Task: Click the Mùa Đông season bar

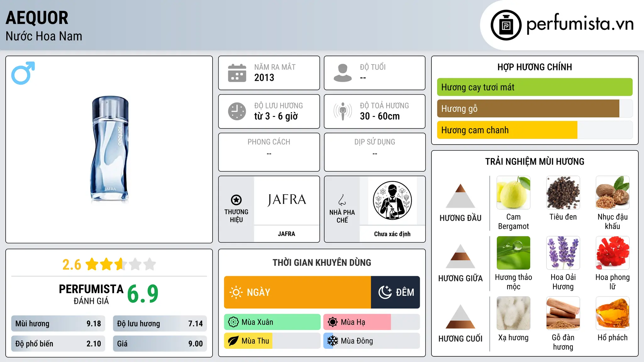Action: pos(372,341)
